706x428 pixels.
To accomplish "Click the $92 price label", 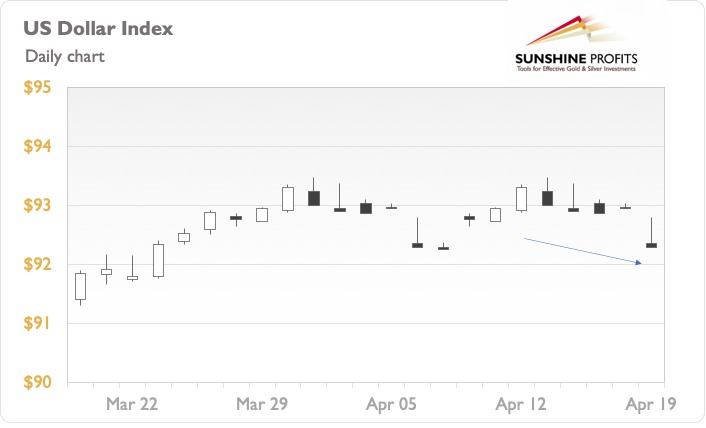I will click(x=37, y=264).
